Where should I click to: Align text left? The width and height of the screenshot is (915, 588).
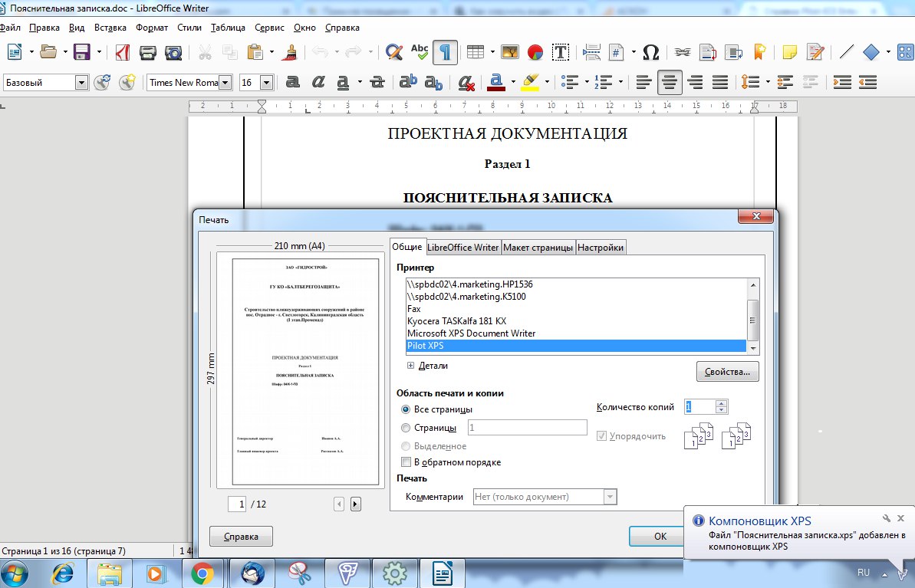[x=643, y=82]
